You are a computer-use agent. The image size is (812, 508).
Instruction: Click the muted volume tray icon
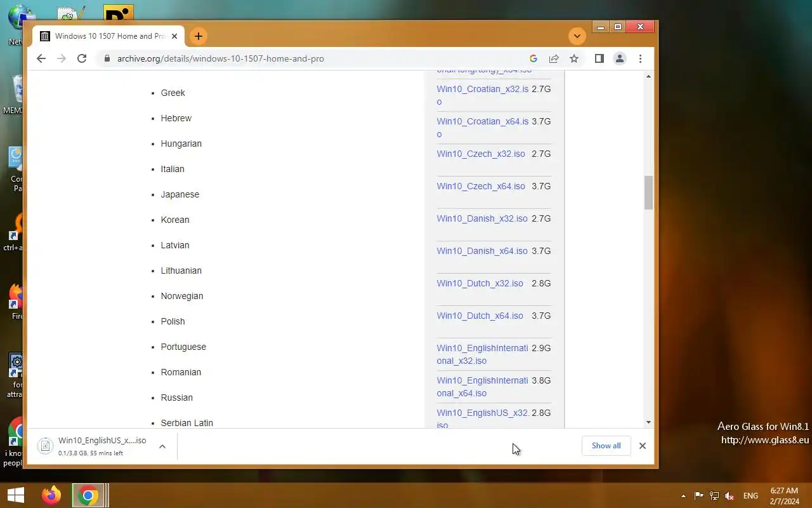coord(730,496)
